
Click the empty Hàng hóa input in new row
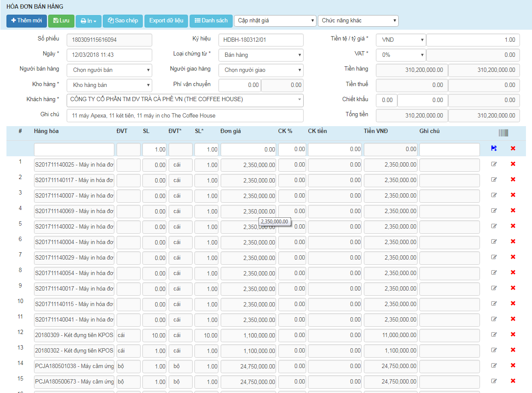[74, 149]
